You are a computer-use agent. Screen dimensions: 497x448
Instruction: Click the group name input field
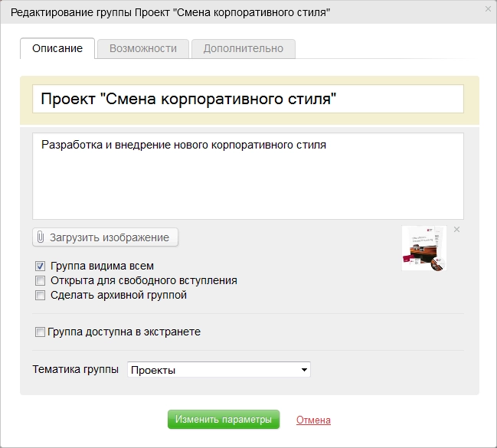[248, 99]
